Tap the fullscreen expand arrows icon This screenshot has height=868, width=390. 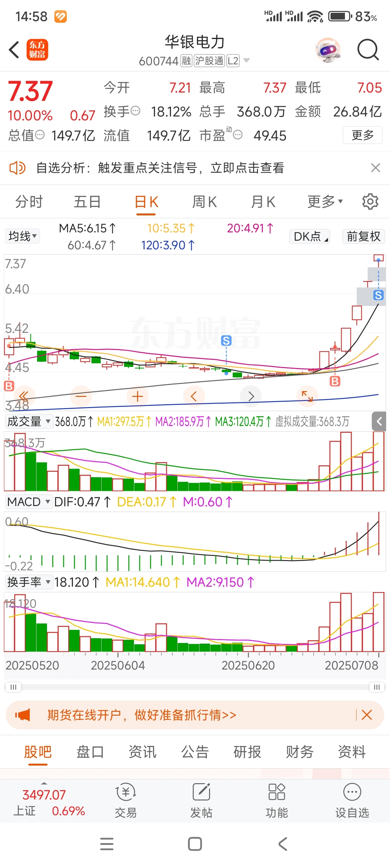pos(307,396)
